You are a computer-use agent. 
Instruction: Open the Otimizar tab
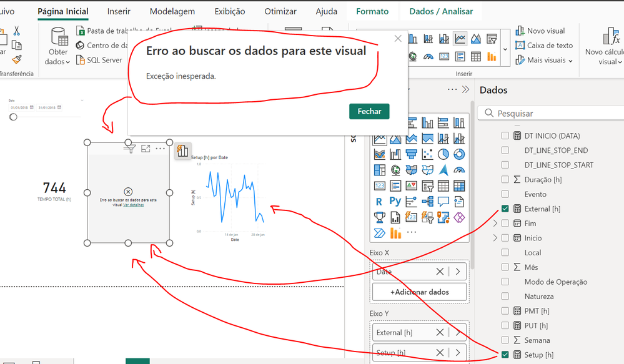(280, 11)
